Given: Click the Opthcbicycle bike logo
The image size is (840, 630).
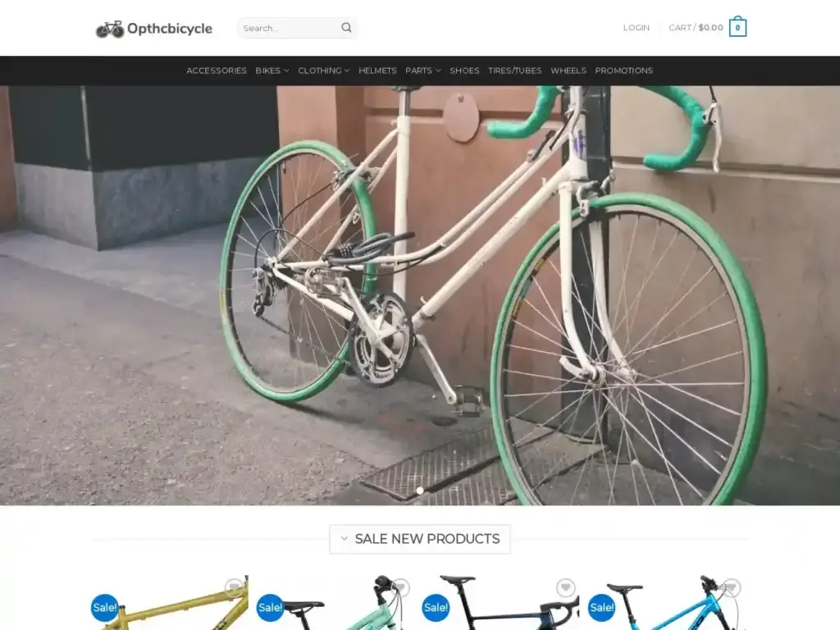Looking at the screenshot, I should [x=153, y=29].
